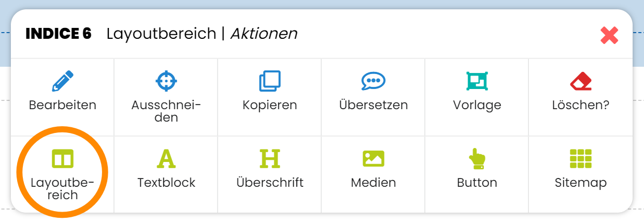Viewport: 644px width, 223px height.
Task: Click the "INDICE 6" heading text
Action: [x=59, y=34]
